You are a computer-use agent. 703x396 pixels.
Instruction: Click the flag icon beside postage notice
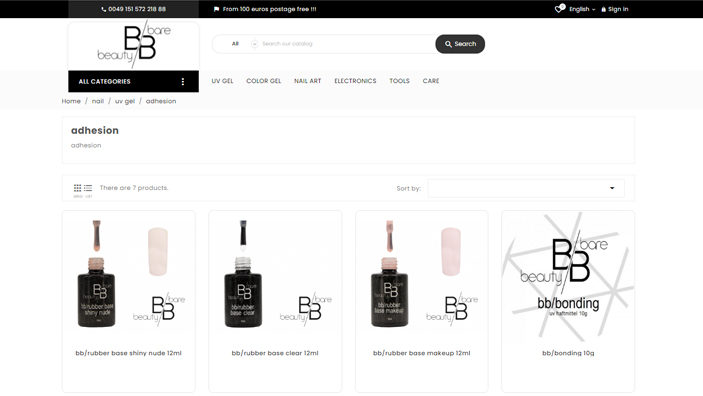pos(217,9)
